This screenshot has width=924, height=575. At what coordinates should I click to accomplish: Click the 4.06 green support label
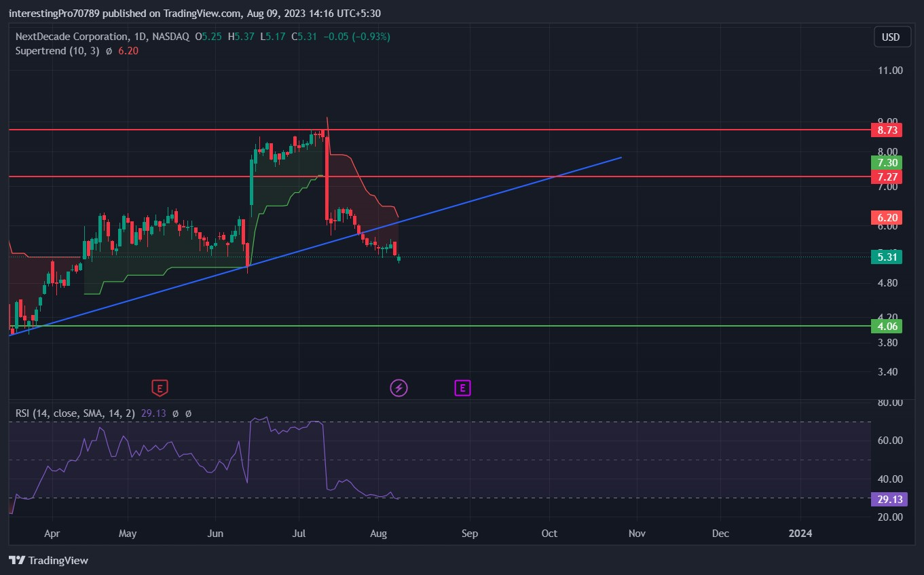(888, 327)
